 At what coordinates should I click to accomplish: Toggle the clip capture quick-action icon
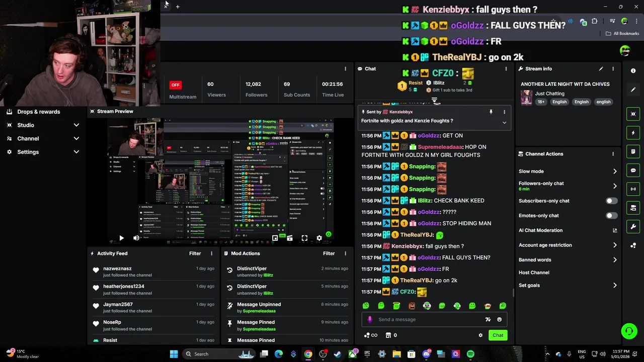633,114
